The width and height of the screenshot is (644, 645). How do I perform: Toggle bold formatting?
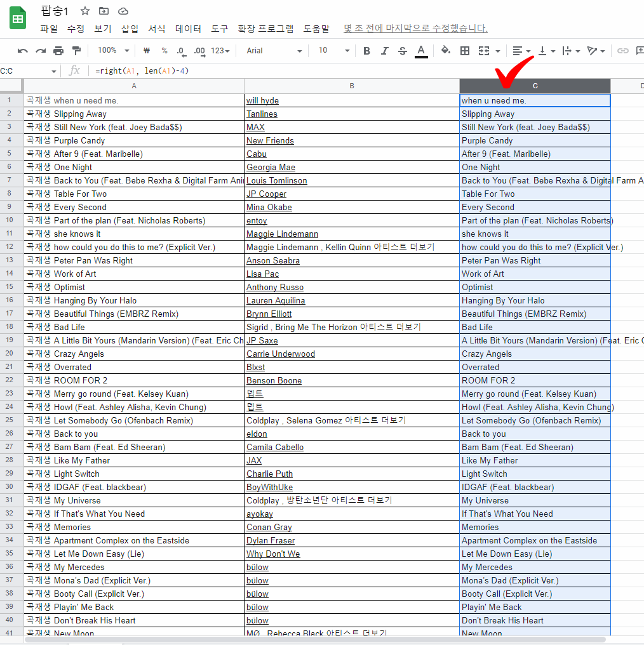(x=366, y=51)
